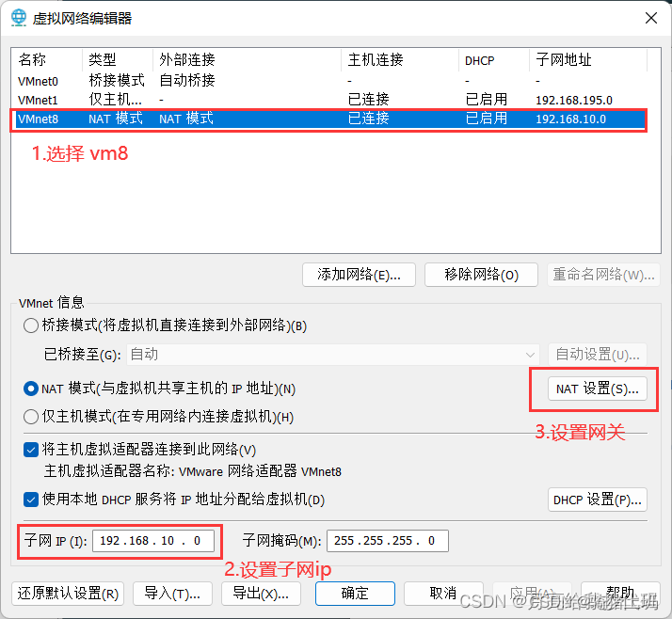The width and height of the screenshot is (672, 619).
Task: Toggle 使用本地 DHCP 服务 checkbox
Action: 31,500
